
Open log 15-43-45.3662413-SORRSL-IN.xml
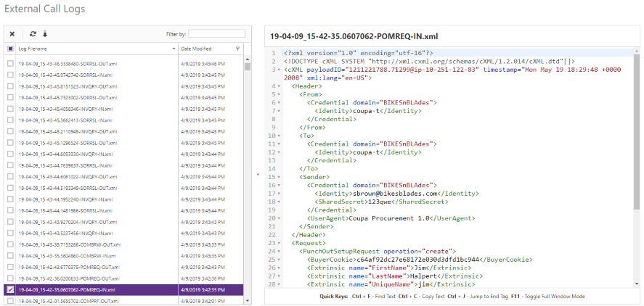coord(66,120)
